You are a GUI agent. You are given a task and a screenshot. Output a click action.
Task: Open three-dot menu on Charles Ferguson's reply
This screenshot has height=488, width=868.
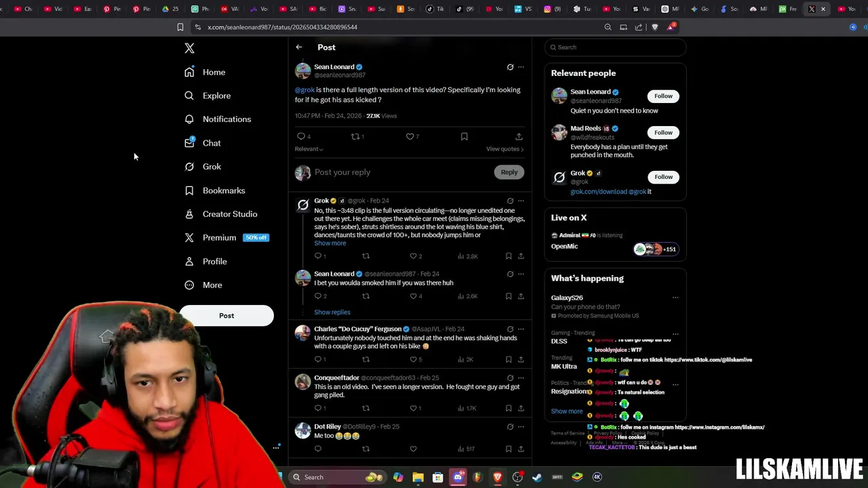(521, 329)
